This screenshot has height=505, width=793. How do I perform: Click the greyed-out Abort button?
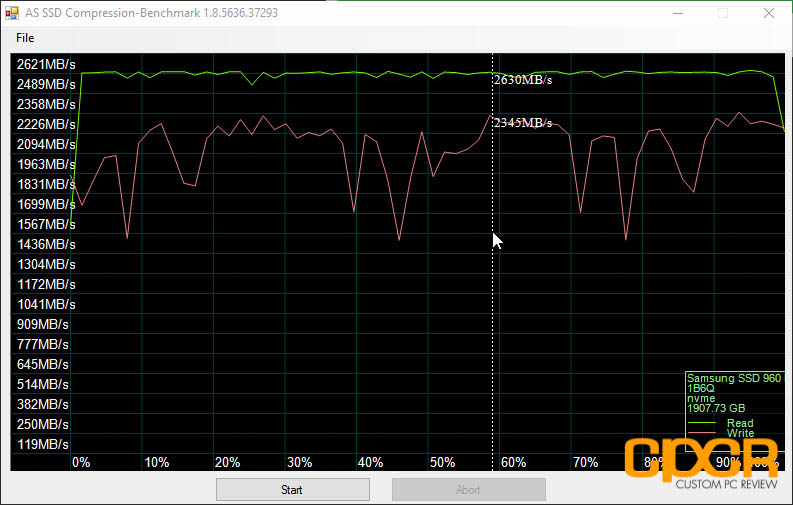click(x=468, y=489)
